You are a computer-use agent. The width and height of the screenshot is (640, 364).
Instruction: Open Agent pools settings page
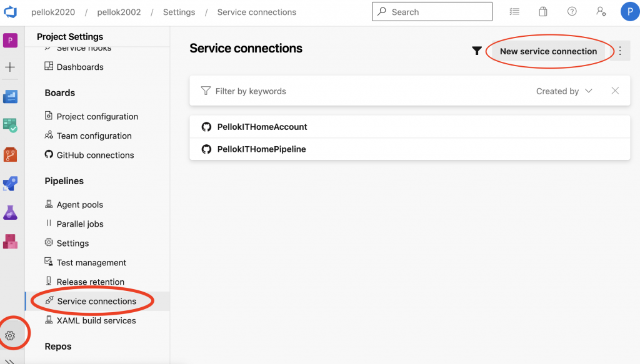79,205
